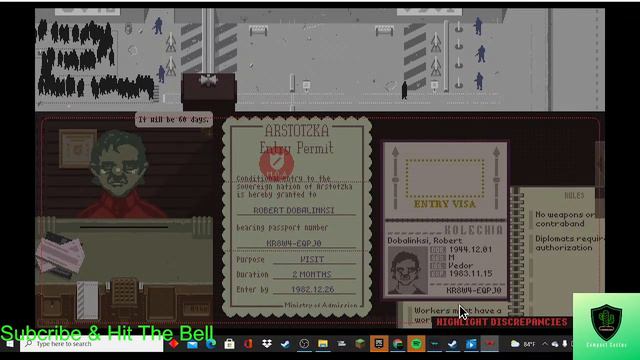The width and height of the screenshot is (640, 360).
Task: Click rule No weapons or contraband
Action: [566, 219]
